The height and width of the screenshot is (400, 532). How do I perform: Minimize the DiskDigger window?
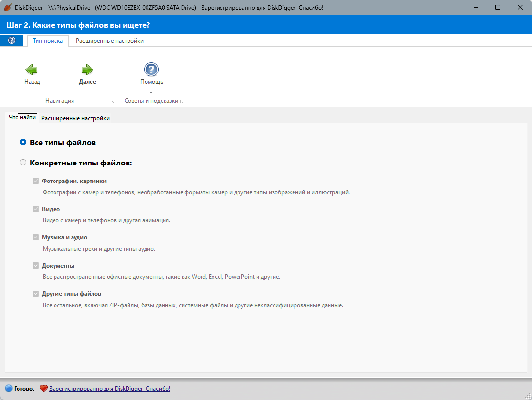point(476,7)
